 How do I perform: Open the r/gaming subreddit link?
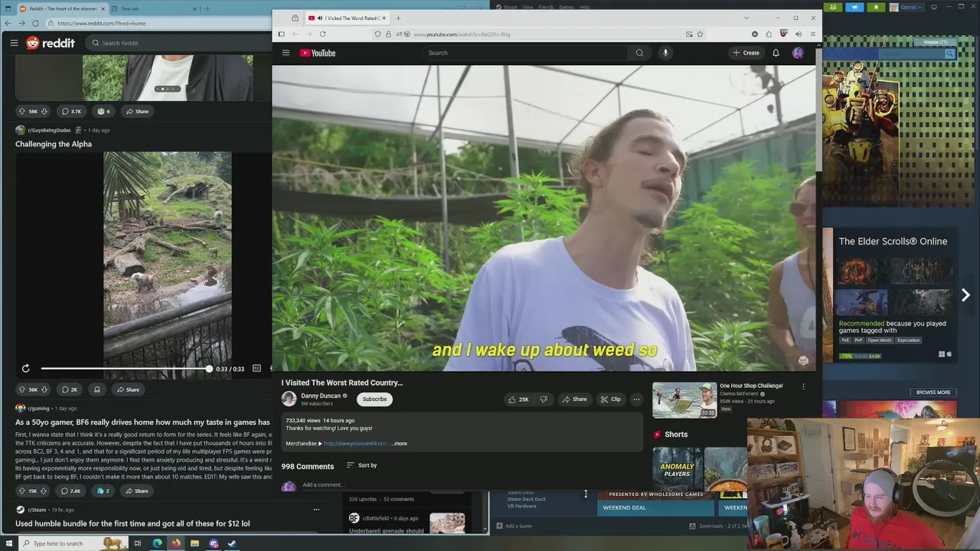(x=38, y=408)
